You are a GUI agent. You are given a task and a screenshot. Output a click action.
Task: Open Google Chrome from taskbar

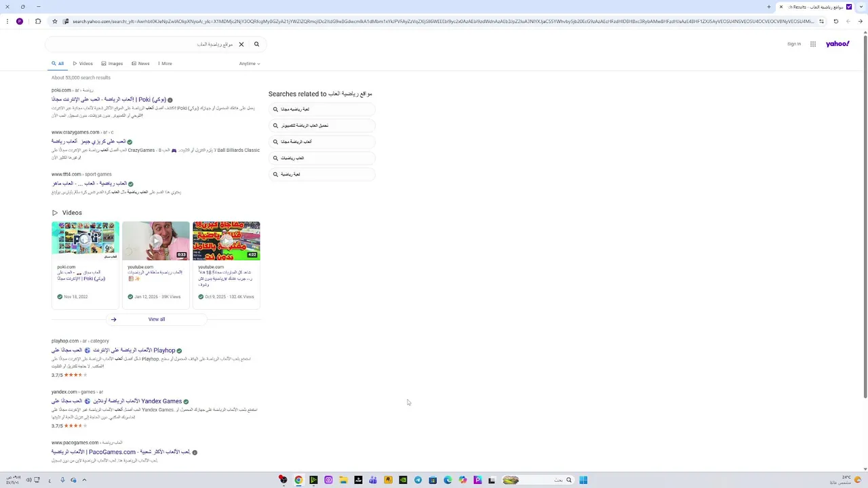298,480
